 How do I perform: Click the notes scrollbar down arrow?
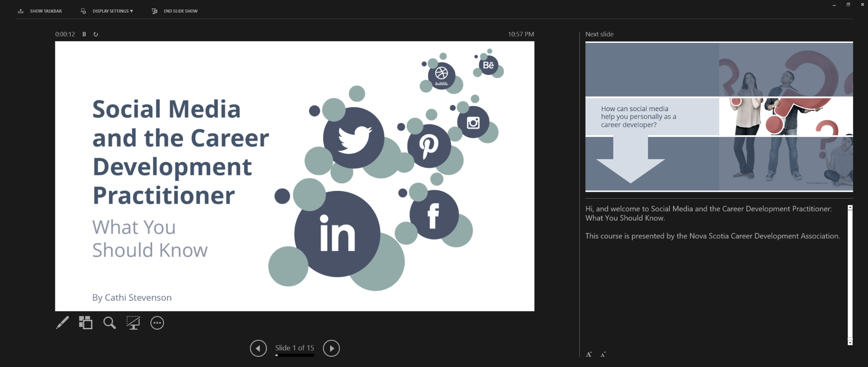(850, 342)
